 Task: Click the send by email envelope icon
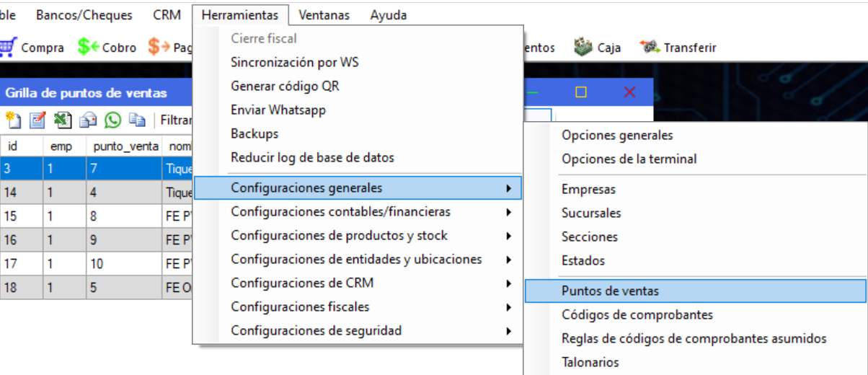[x=88, y=120]
